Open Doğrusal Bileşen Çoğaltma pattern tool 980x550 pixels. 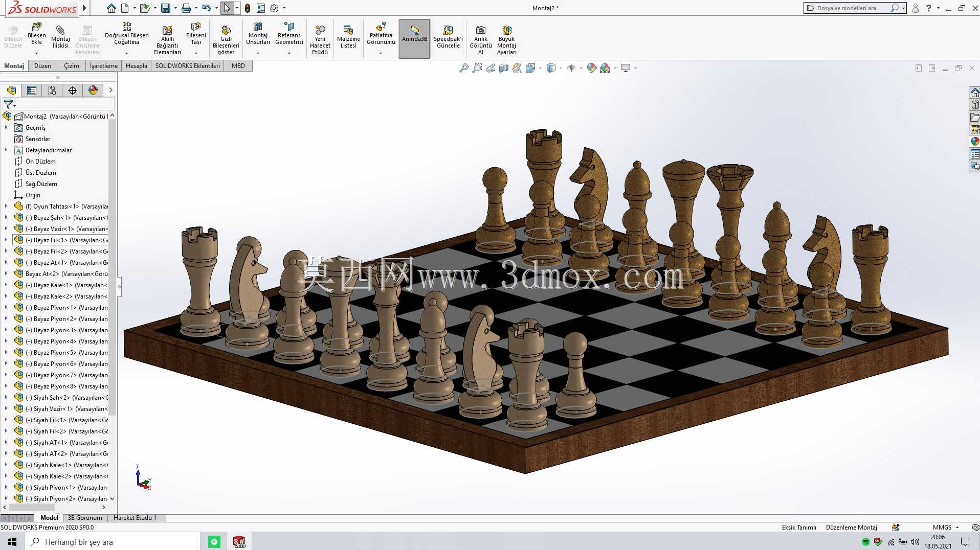click(126, 34)
